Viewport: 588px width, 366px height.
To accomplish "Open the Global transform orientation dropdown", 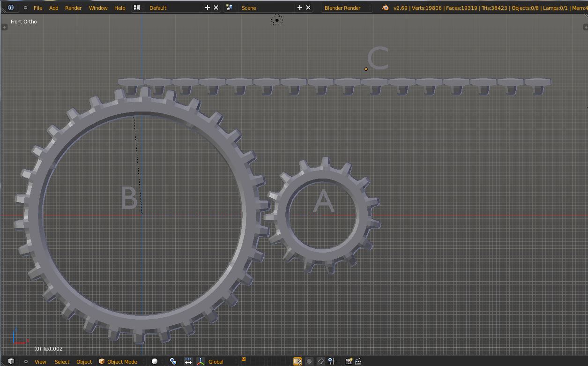I will (222, 361).
